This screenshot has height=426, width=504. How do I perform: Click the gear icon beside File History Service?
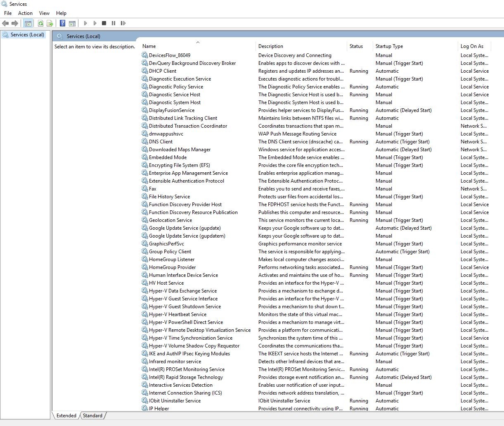pyautogui.click(x=144, y=196)
